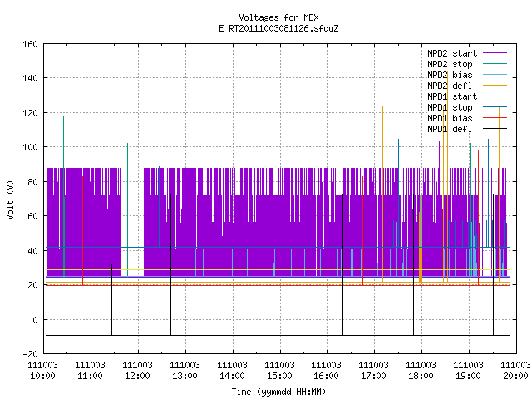Image resolution: width=532 pixels, height=399 pixels.
Task: Click the red NPD1 bias legend line
Action: pyautogui.click(x=495, y=118)
